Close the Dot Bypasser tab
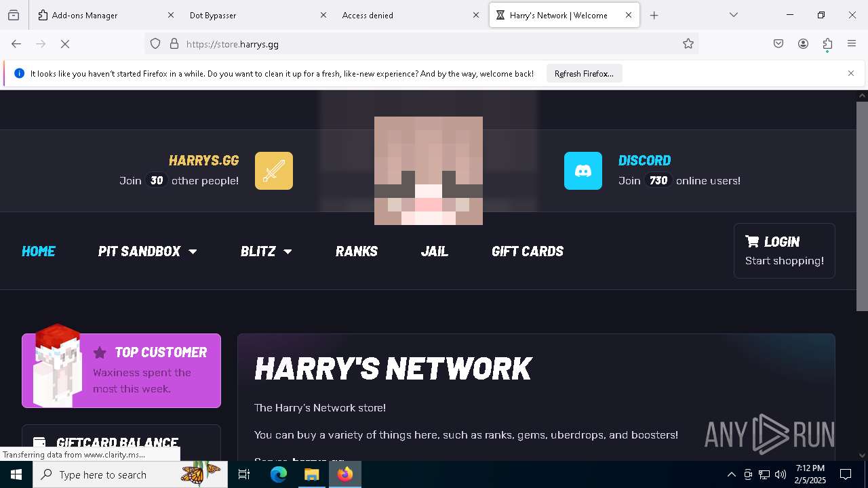Image resolution: width=868 pixels, height=488 pixels. 323,15
